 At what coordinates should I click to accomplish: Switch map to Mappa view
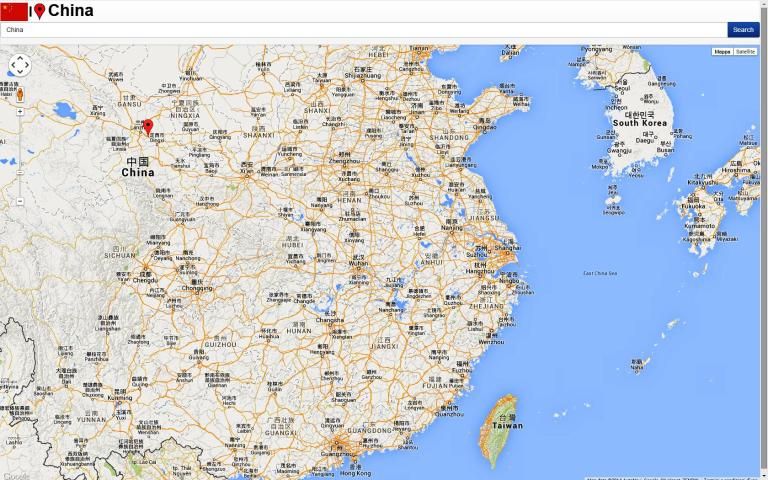click(722, 51)
